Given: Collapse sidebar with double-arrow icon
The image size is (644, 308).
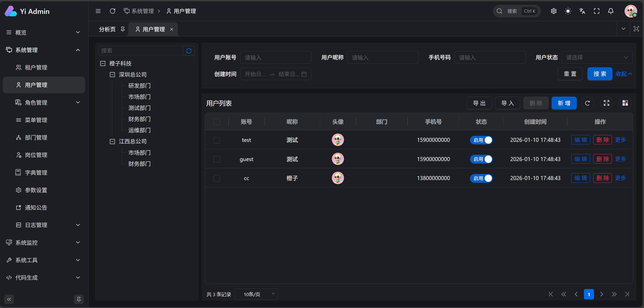Looking at the screenshot, I should [x=9, y=299].
